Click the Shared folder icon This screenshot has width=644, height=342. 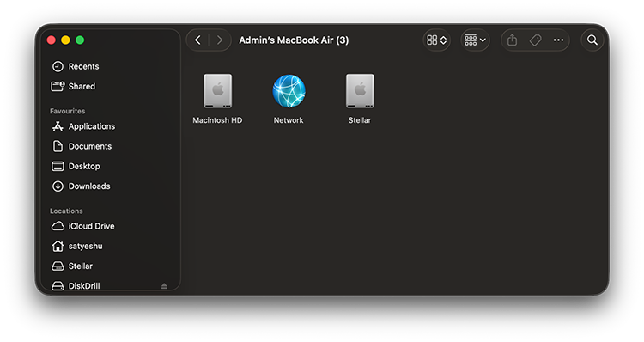58,86
